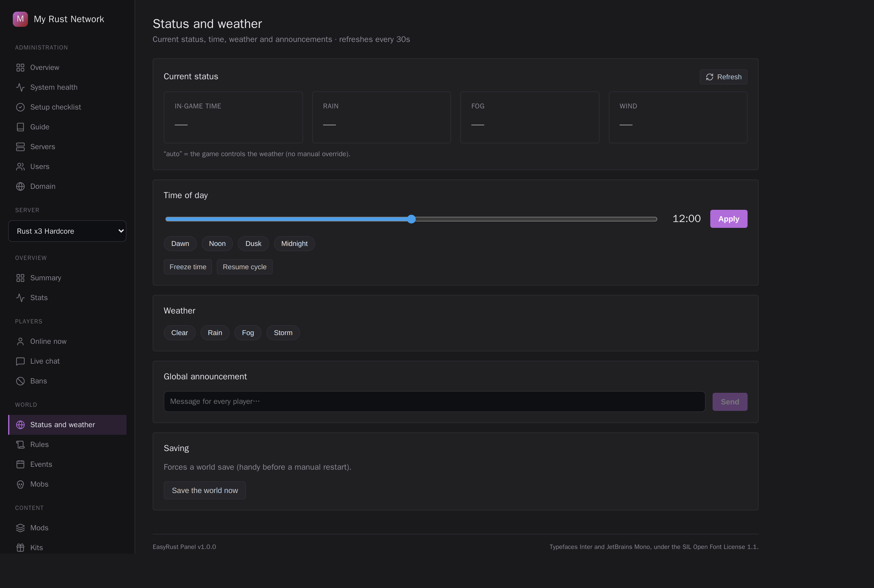Click the Mods layers icon
Image resolution: width=874 pixels, height=588 pixels.
point(20,528)
